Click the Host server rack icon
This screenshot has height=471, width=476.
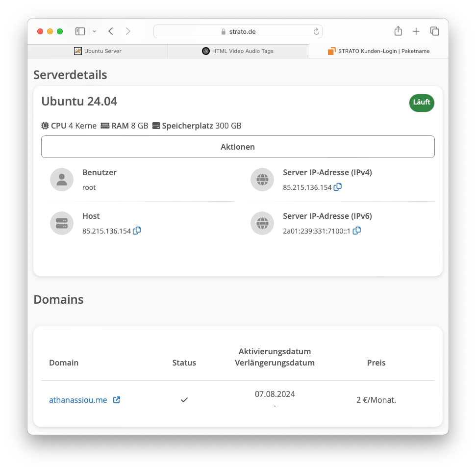point(62,223)
